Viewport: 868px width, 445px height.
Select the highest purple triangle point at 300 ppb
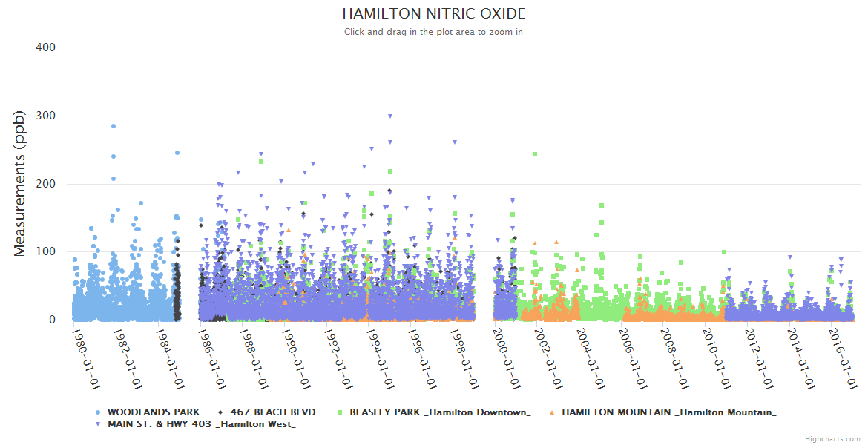[390, 116]
